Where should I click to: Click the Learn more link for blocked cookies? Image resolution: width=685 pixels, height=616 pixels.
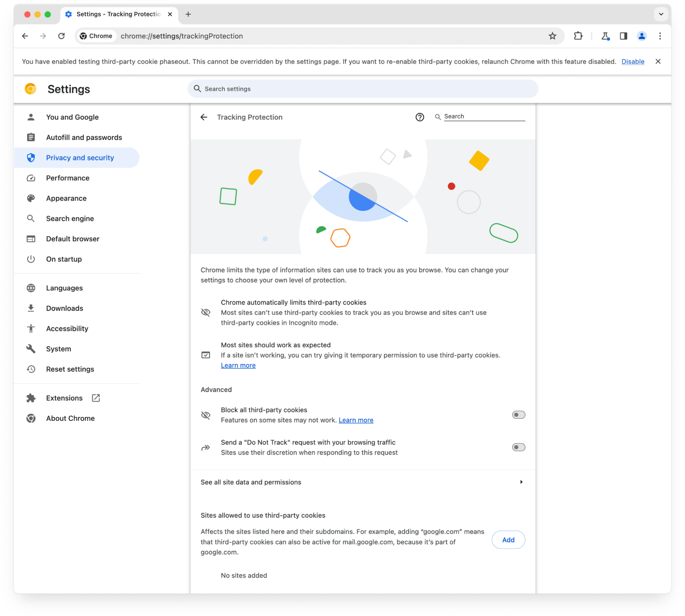click(x=355, y=420)
